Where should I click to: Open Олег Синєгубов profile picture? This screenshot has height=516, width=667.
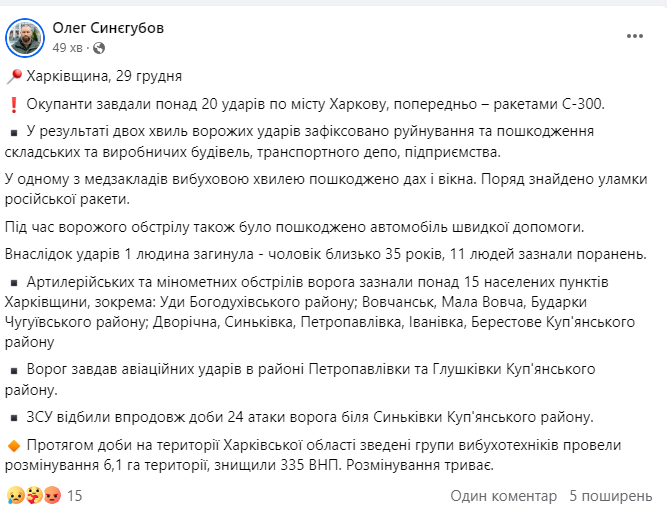(25, 37)
